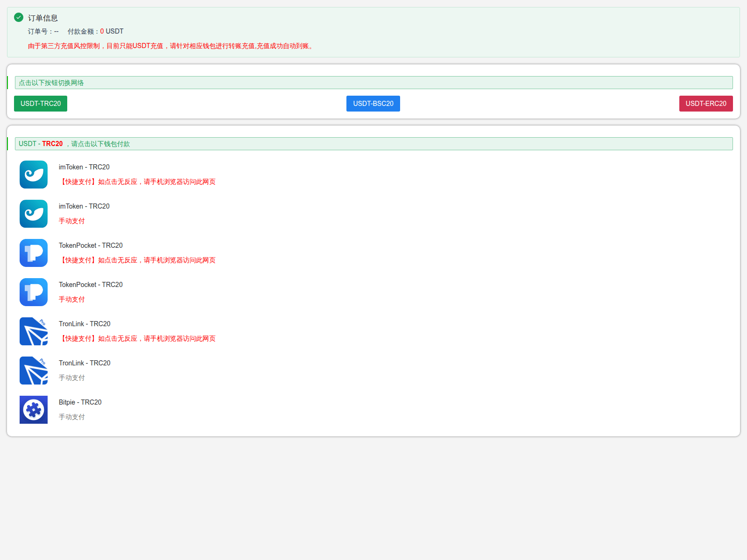
Task: Open imToken icon in manual payment row
Action: 34,214
